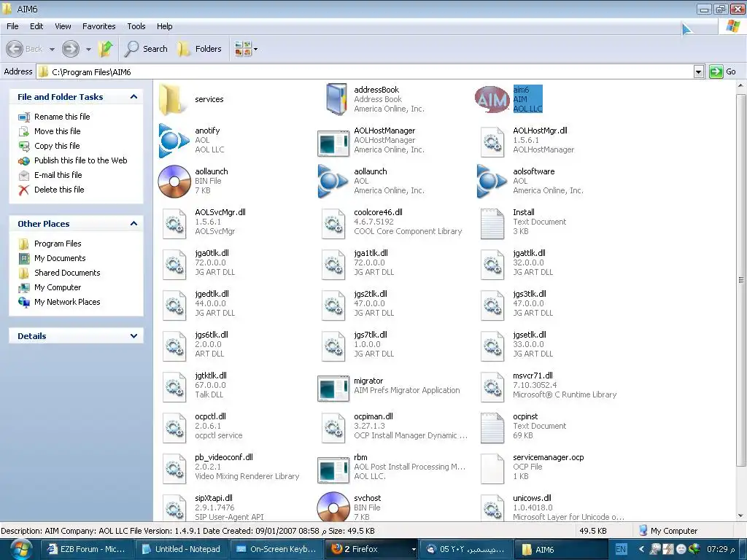The width and height of the screenshot is (747, 560).
Task: Click Publish this file to the Web
Action: click(80, 160)
